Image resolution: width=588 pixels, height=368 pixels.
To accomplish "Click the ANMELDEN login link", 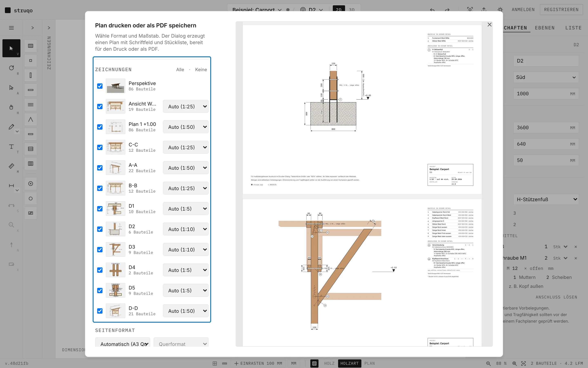I will point(523,9).
